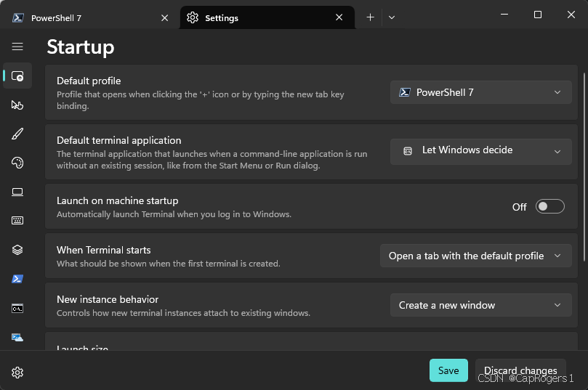Click the Settings tab gear icon
The width and height of the screenshot is (588, 390).
click(x=193, y=17)
